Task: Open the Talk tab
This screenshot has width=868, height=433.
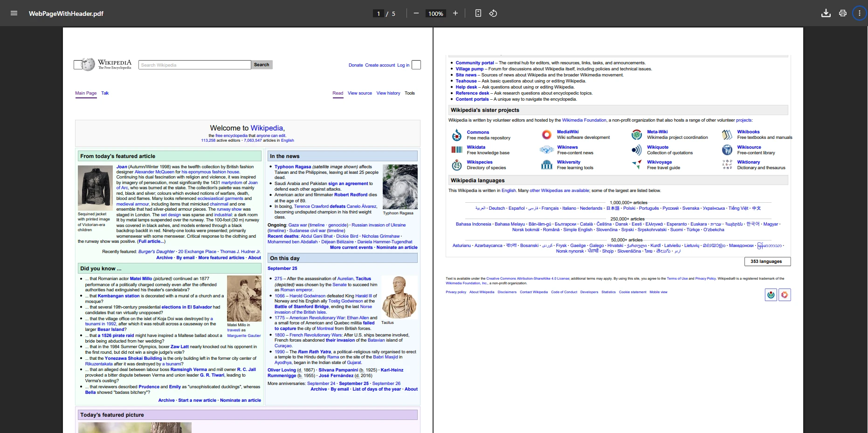Action: (x=105, y=93)
